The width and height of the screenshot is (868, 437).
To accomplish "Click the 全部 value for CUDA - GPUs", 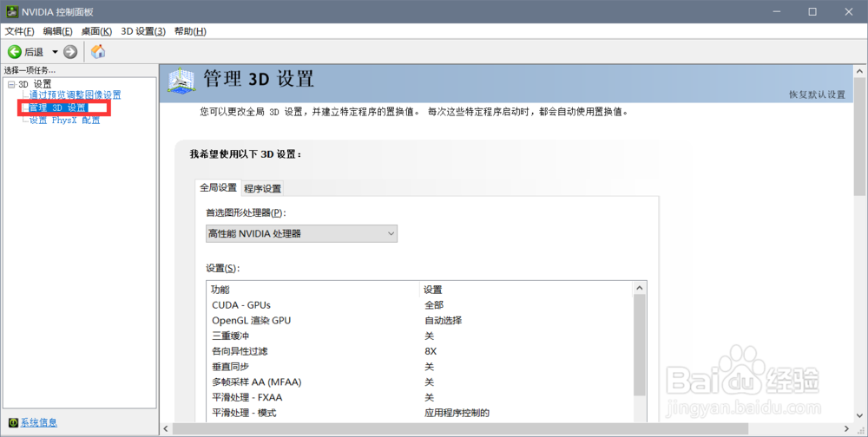I will [x=434, y=305].
